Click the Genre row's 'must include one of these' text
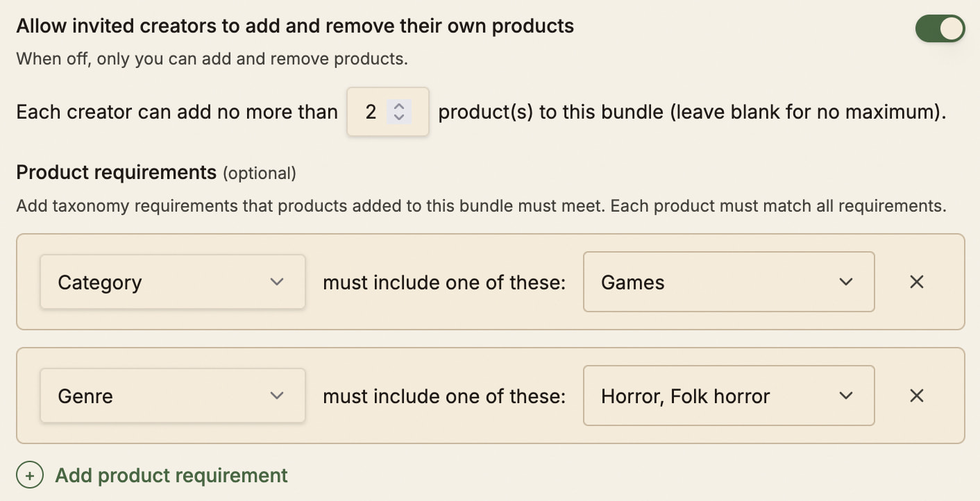Screen dimensions: 980x501 [444, 396]
